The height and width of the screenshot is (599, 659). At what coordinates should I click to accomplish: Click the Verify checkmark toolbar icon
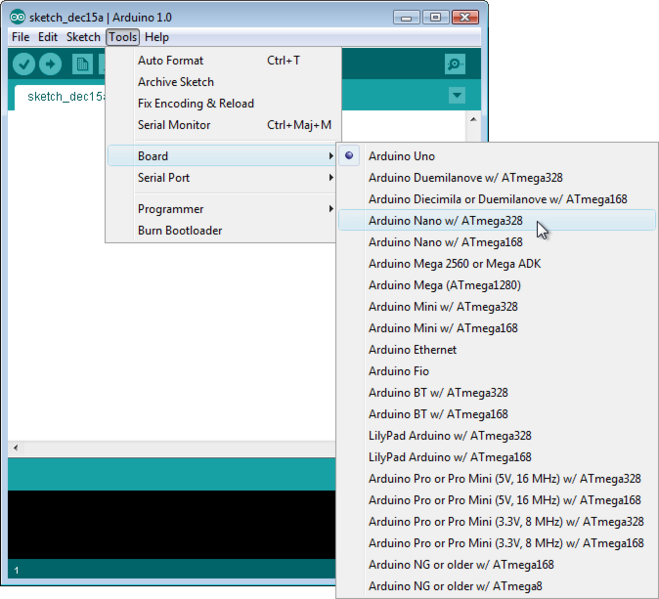24,64
